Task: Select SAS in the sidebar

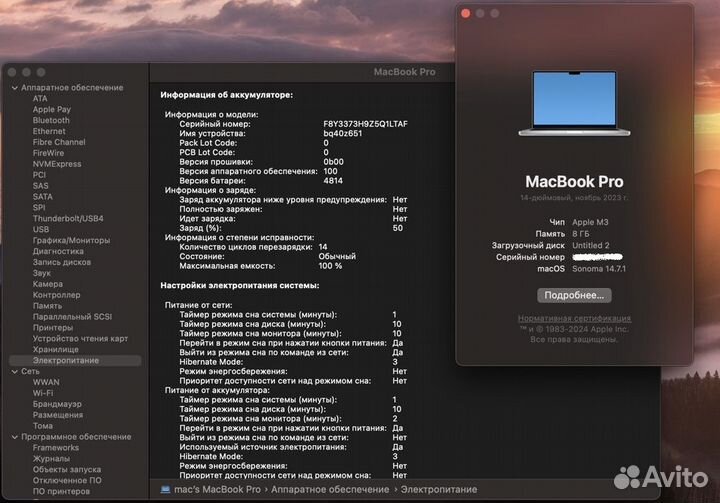Action: [40, 186]
